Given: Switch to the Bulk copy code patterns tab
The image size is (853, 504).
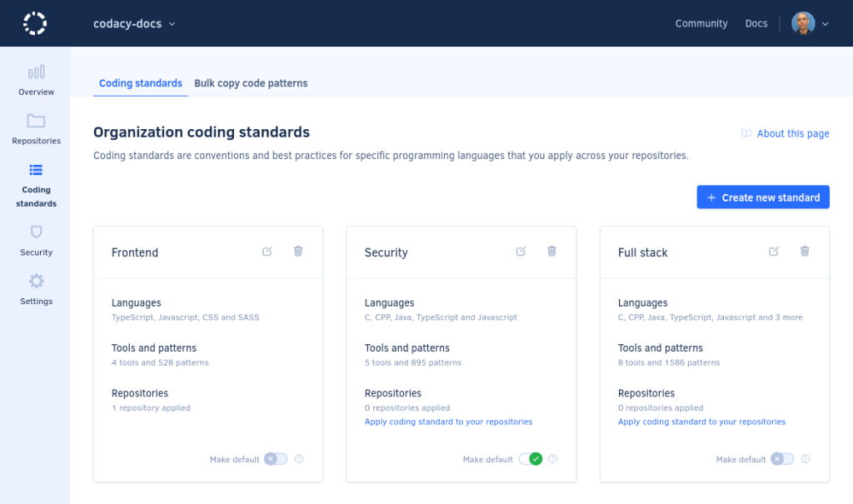Looking at the screenshot, I should point(250,83).
